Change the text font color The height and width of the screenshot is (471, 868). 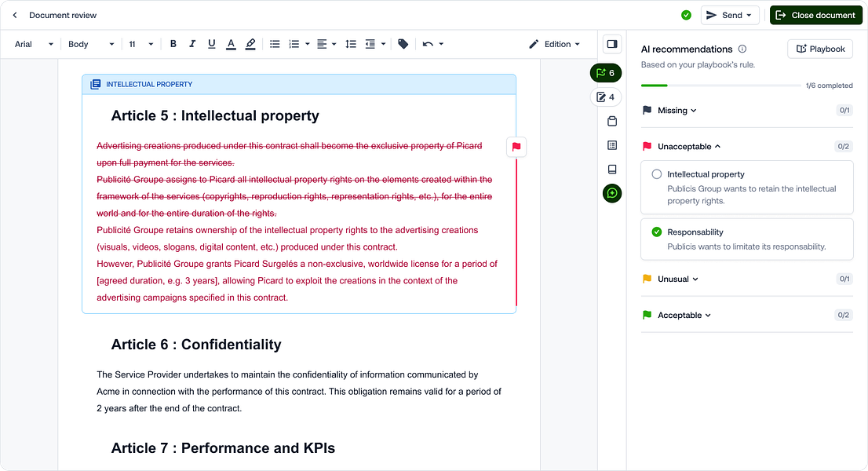(x=231, y=44)
